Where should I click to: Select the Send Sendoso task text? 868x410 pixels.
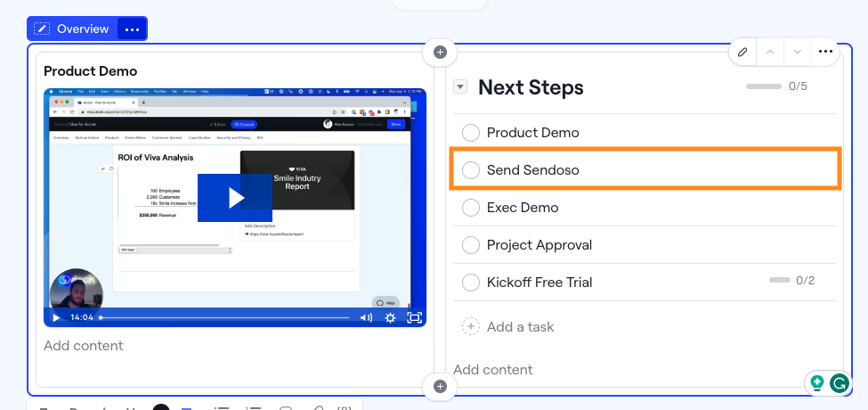coord(533,170)
